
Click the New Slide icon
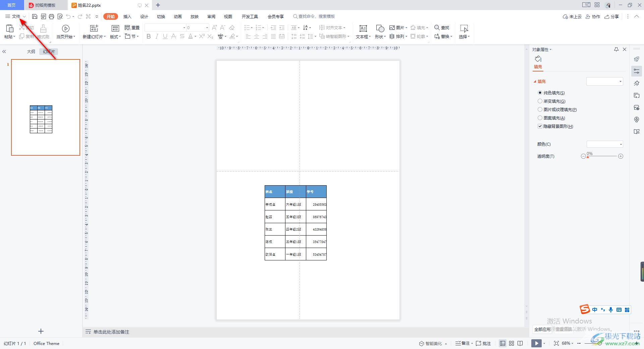(94, 29)
